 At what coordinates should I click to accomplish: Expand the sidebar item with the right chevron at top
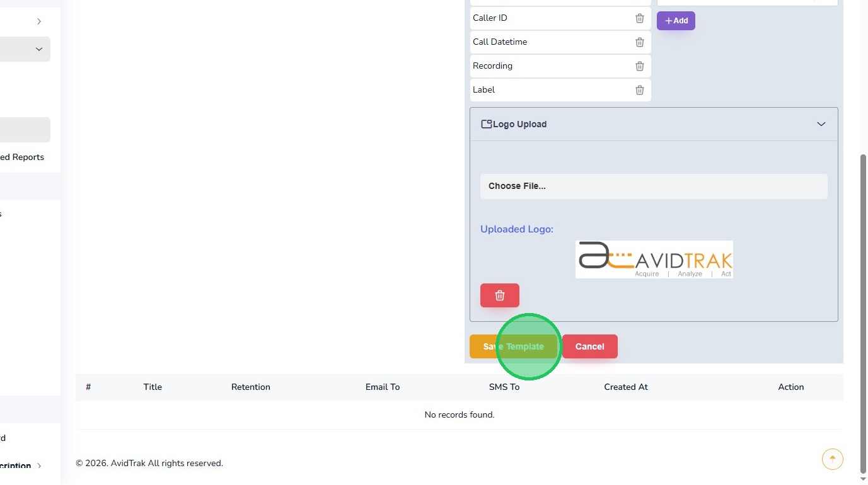click(x=39, y=21)
